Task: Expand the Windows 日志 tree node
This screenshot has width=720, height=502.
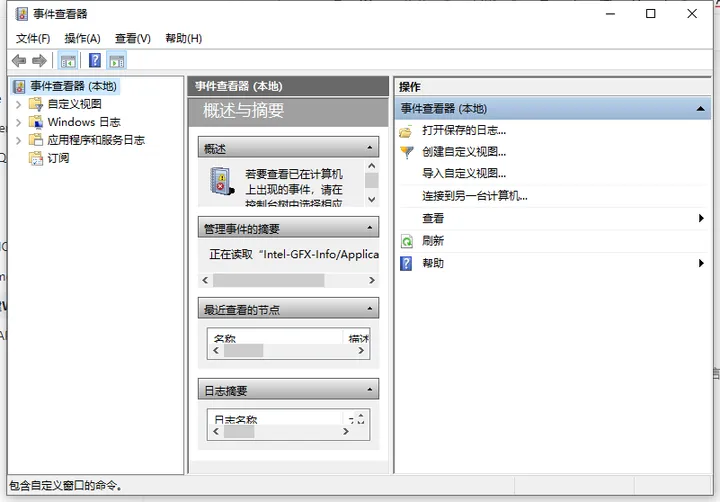Action: click(x=18, y=123)
